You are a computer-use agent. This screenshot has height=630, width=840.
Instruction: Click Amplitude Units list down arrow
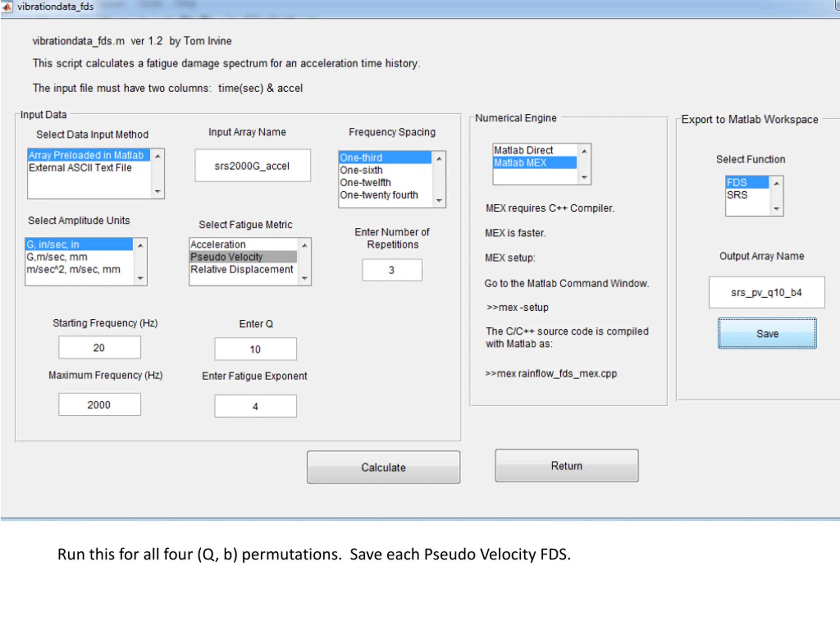(140, 278)
